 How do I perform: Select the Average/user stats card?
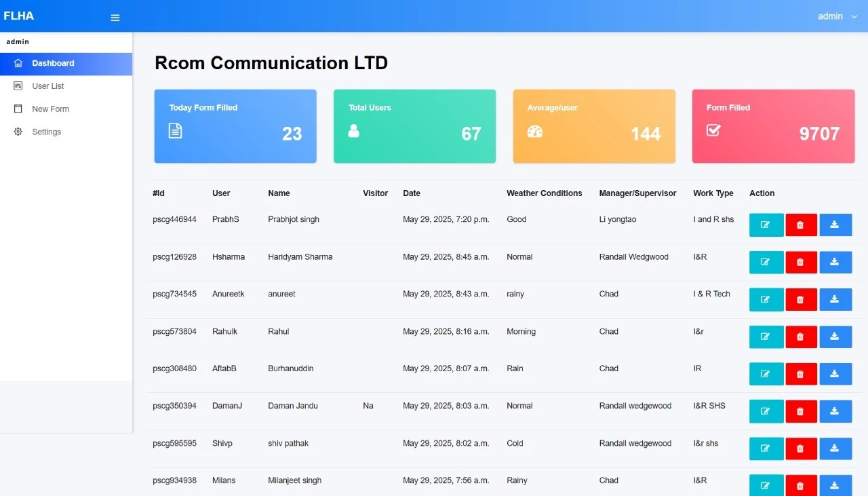tap(594, 126)
